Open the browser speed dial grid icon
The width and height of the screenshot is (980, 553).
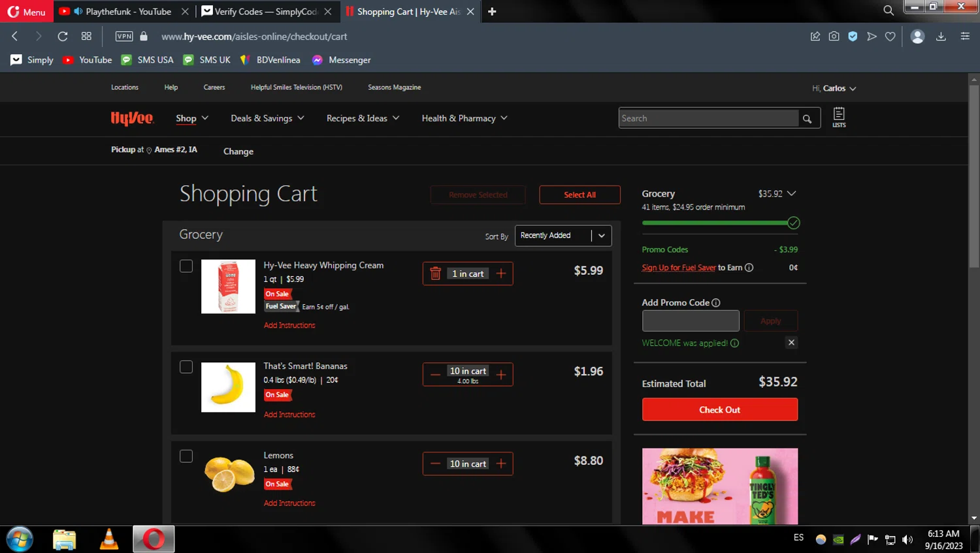86,37
